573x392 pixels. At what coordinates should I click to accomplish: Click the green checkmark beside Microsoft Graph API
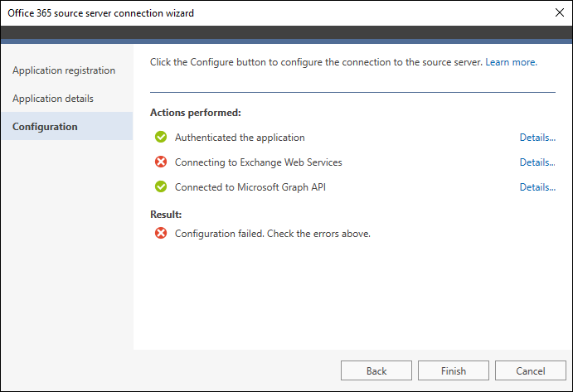[x=161, y=186]
